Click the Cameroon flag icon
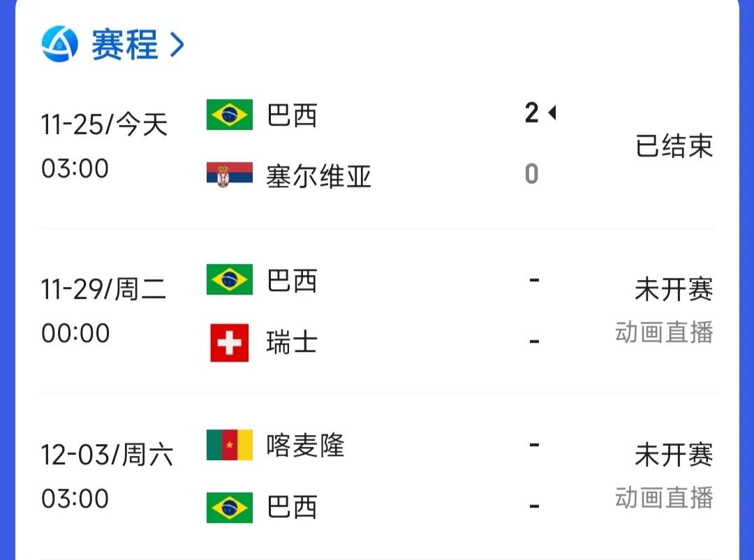Screen dimensions: 754x560 [x=230, y=445]
